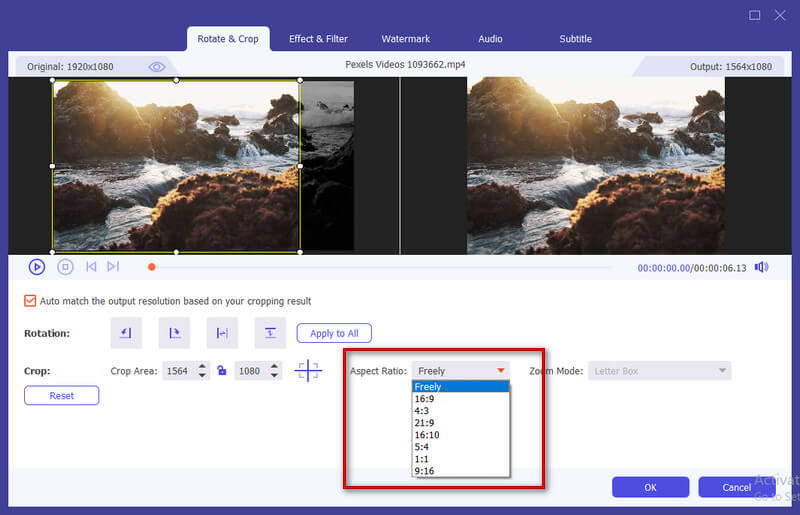This screenshot has width=800, height=515.
Task: Click the red playhead on seek bar
Action: [152, 267]
